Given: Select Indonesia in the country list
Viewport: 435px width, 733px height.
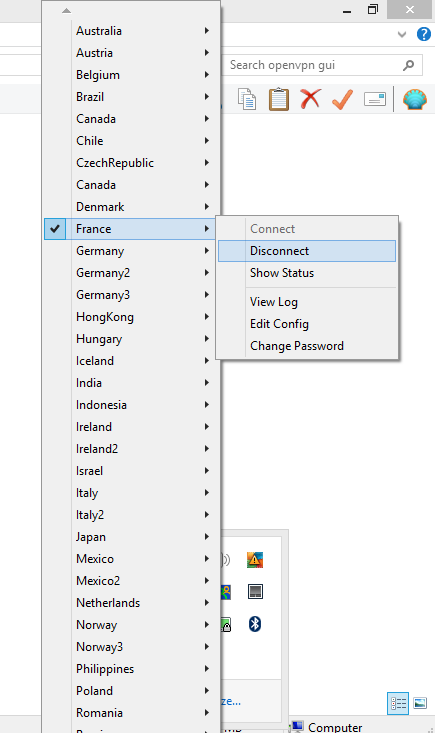Looking at the screenshot, I should tap(130, 405).
